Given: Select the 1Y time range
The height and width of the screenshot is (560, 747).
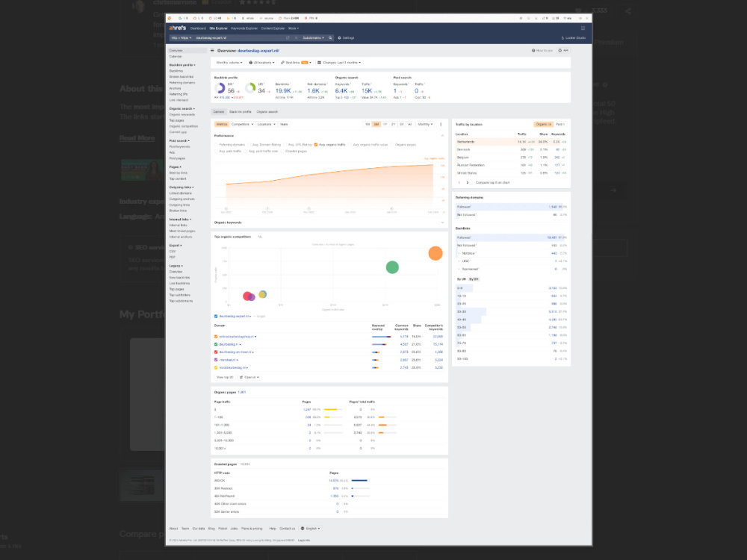Looking at the screenshot, I should [385, 124].
